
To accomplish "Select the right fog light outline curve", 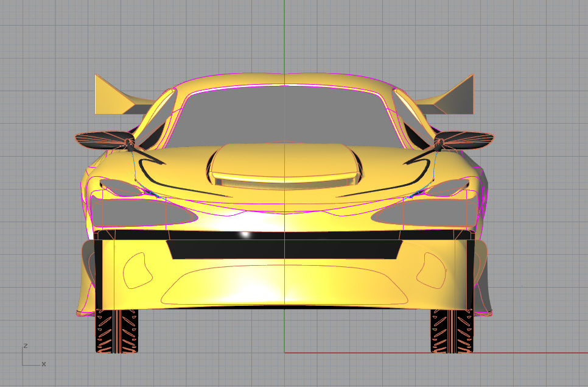I will 432,270.
